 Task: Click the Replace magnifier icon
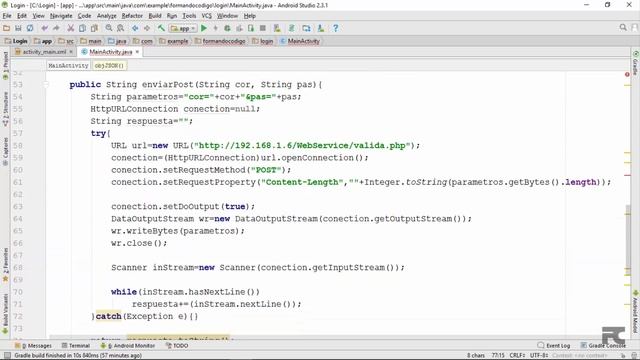120,28
